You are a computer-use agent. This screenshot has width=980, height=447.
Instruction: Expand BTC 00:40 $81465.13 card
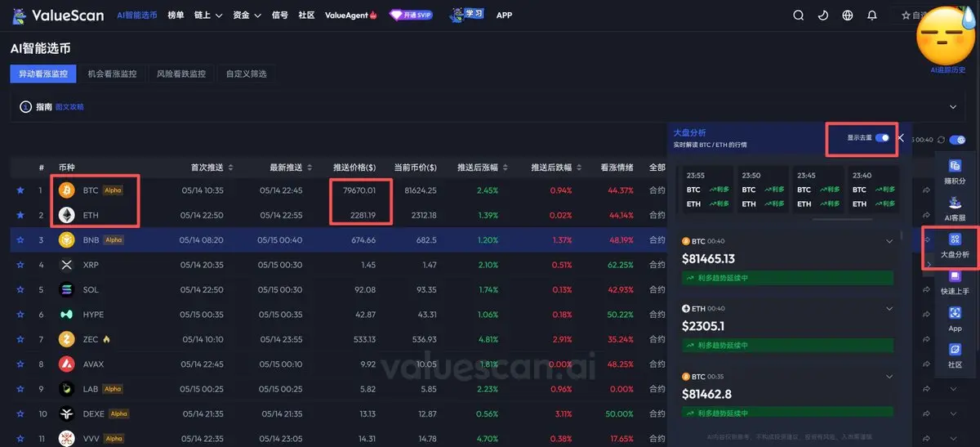(889, 241)
